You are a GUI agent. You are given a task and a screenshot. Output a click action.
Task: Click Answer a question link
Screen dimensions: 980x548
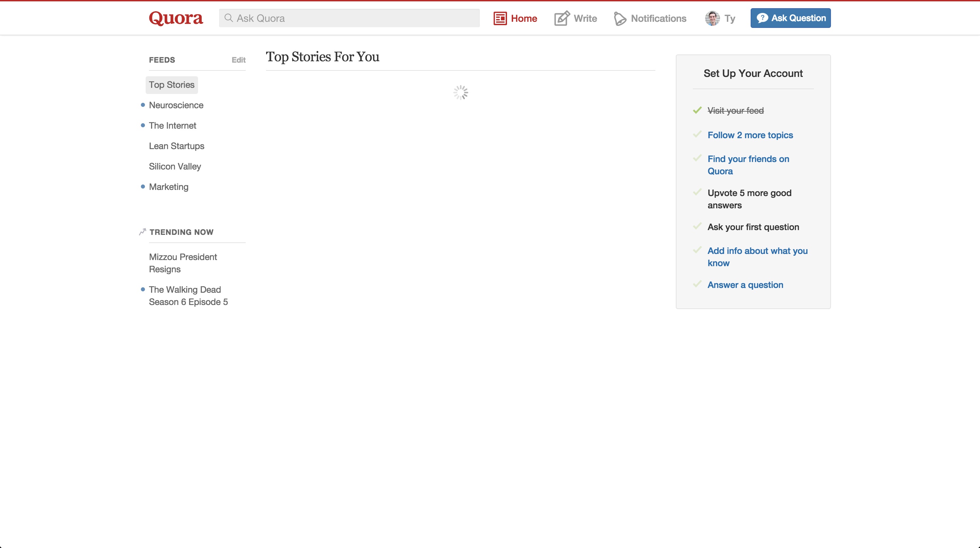[x=745, y=285]
